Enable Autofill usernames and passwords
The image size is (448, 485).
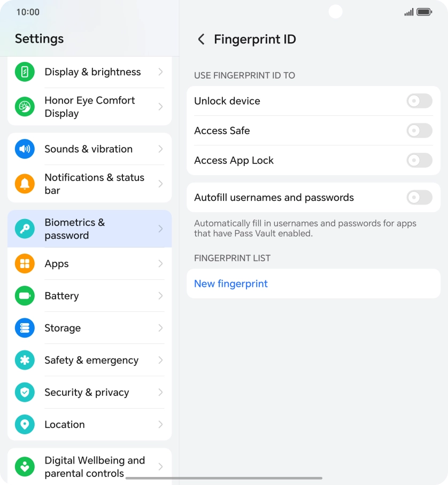pyautogui.click(x=419, y=197)
